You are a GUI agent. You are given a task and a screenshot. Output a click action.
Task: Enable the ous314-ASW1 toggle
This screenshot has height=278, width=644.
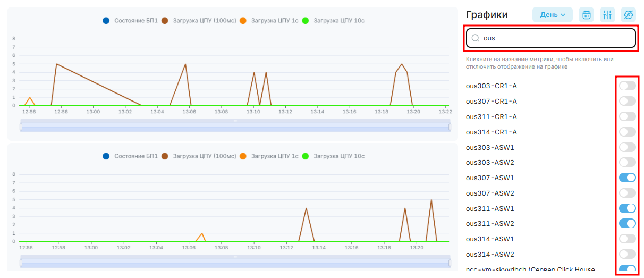coord(627,239)
